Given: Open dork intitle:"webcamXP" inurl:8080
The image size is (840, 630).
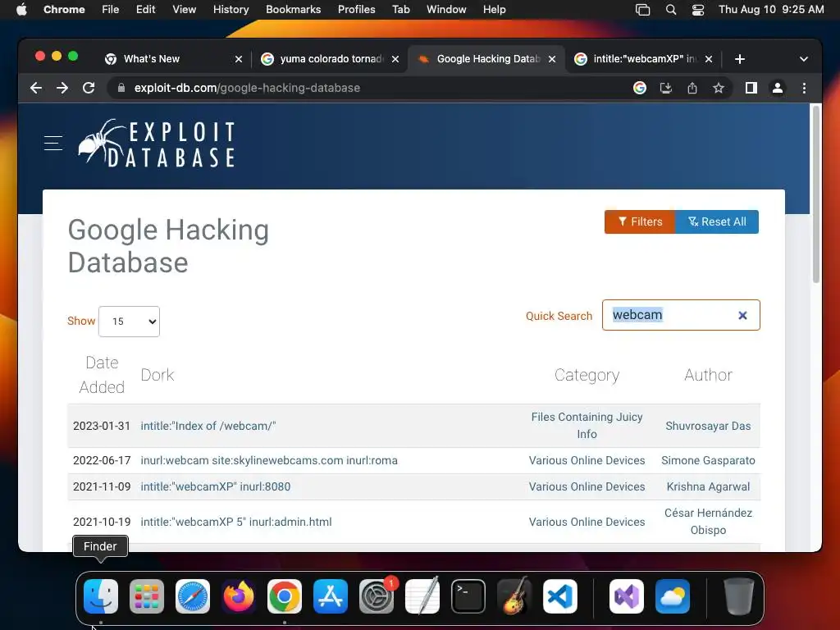Looking at the screenshot, I should point(216,486).
